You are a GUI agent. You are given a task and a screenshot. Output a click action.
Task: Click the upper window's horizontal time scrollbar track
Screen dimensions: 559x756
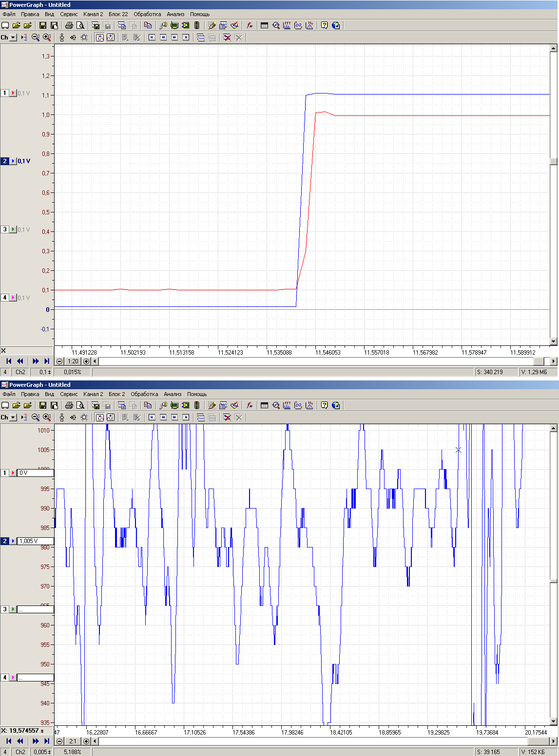coord(317,361)
